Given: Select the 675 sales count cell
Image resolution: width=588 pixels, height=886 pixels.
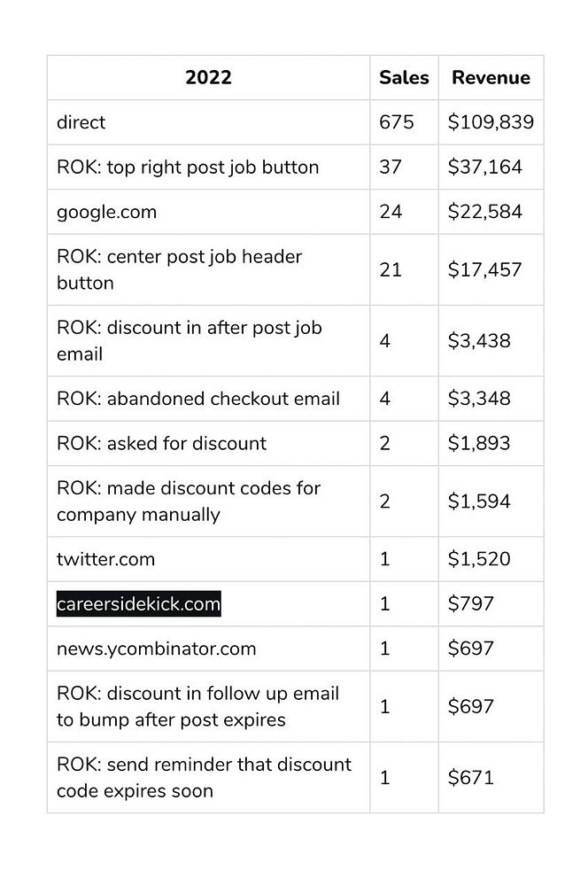Looking at the screenshot, I should click(x=396, y=122).
